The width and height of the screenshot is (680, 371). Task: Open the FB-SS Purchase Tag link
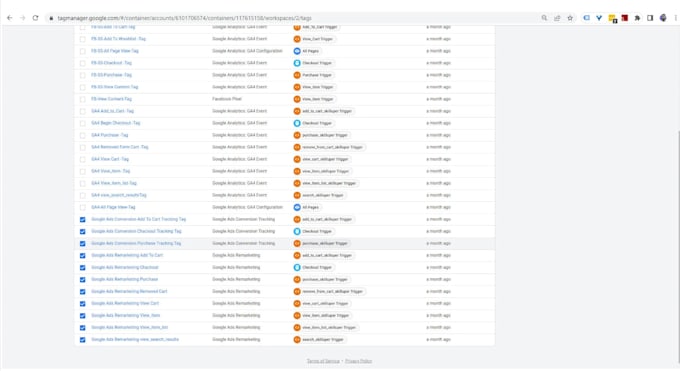111,75
